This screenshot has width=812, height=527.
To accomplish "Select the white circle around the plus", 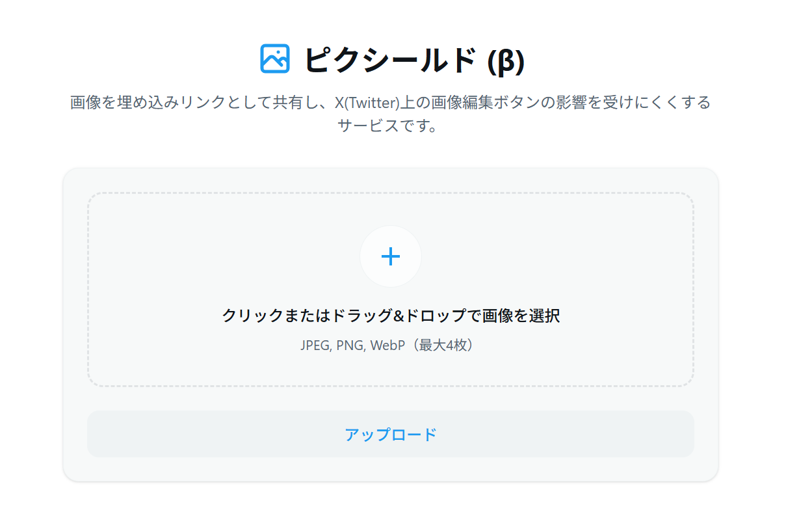I will click(391, 257).
